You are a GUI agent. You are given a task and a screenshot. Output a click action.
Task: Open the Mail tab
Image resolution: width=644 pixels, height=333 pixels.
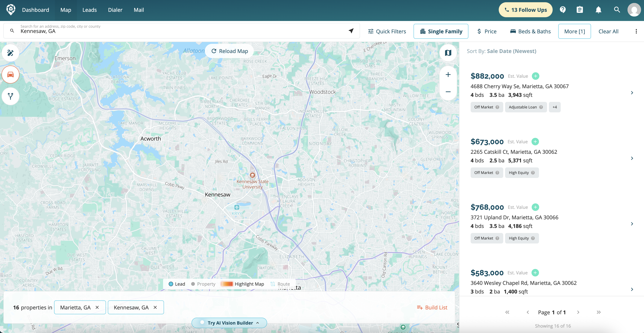tap(139, 10)
